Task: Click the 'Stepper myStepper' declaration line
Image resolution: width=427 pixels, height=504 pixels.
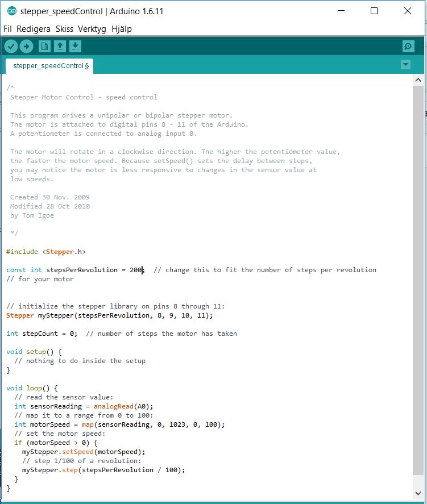Action: 109,315
